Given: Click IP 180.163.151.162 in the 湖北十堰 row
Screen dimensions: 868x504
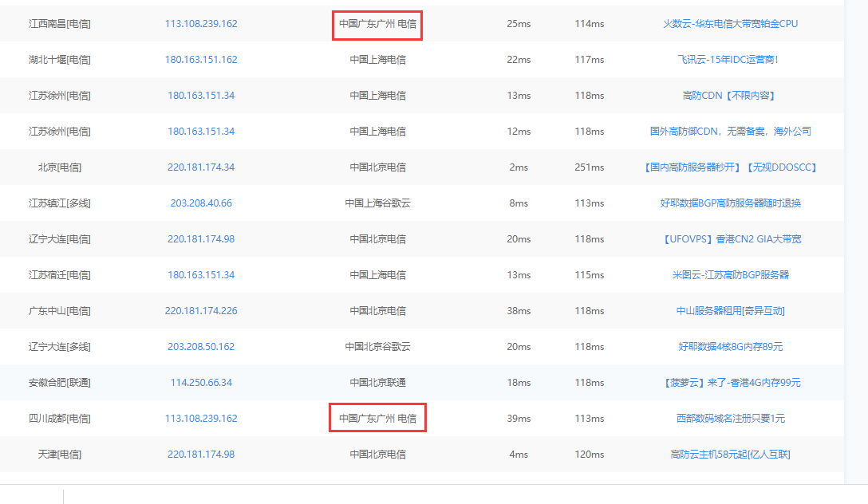Looking at the screenshot, I should click(x=201, y=60).
